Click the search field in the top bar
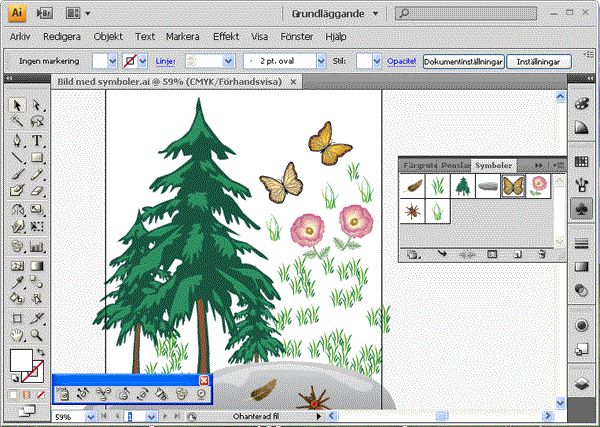Viewport: 600px width, 427px height. 470,14
